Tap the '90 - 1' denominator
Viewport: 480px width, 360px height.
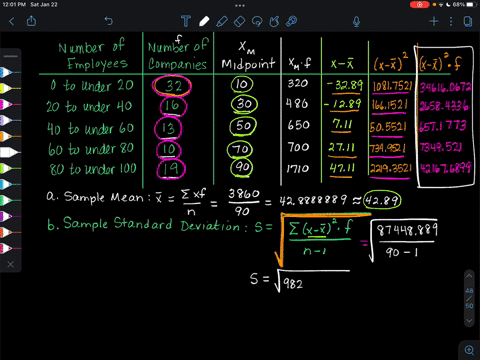click(402, 252)
